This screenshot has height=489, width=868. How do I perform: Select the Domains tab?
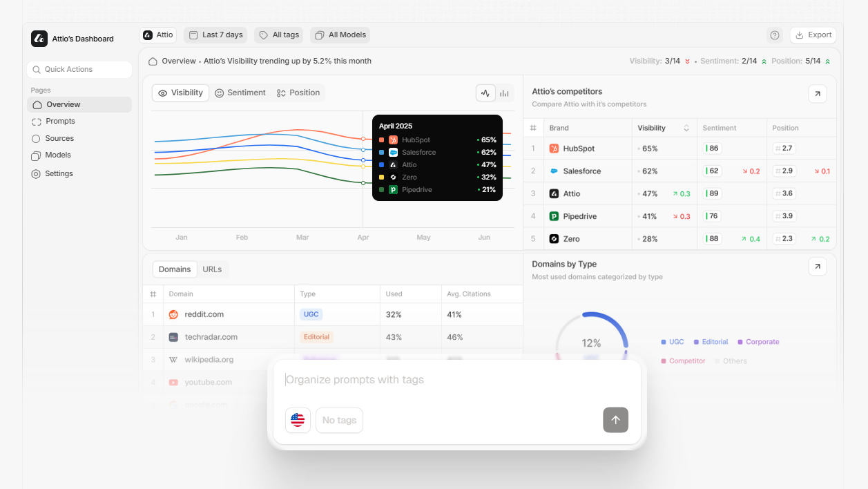[175, 269]
